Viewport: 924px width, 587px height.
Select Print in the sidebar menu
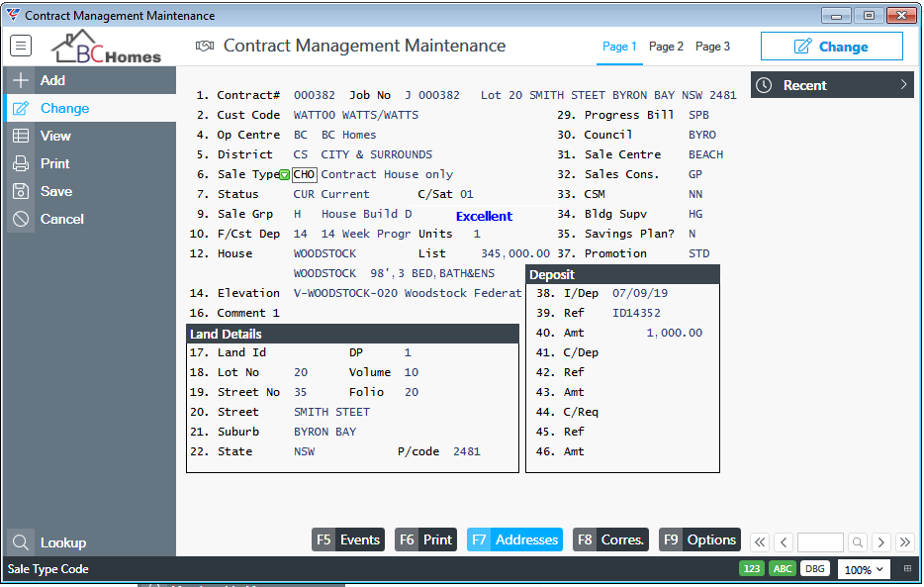90,163
